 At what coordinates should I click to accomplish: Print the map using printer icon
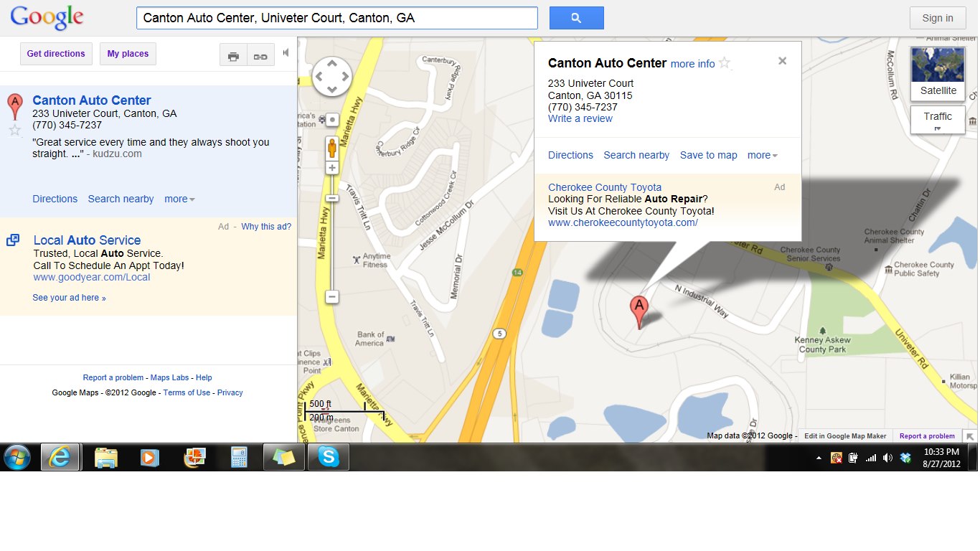point(233,56)
